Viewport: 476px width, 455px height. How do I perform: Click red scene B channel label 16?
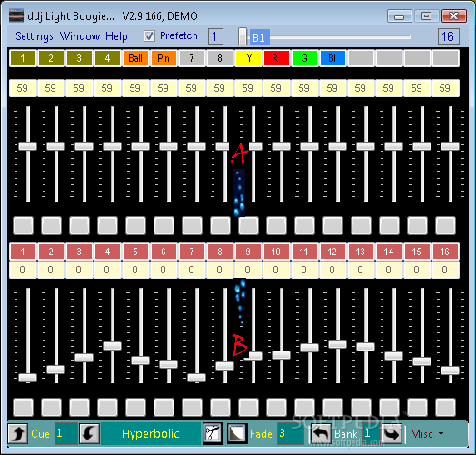(x=445, y=252)
